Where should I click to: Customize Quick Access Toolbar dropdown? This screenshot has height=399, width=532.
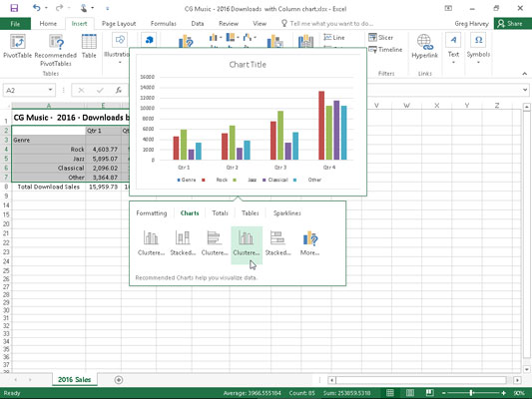[x=107, y=8]
